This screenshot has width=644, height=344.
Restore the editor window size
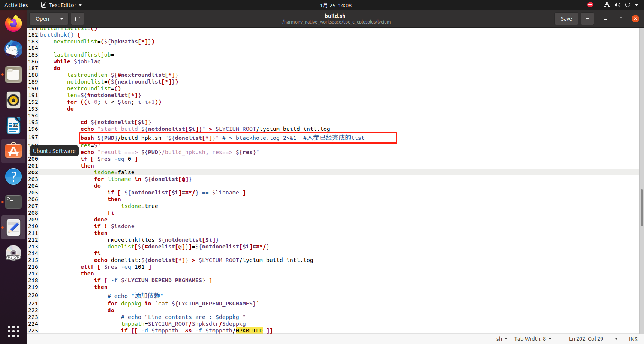tap(620, 19)
